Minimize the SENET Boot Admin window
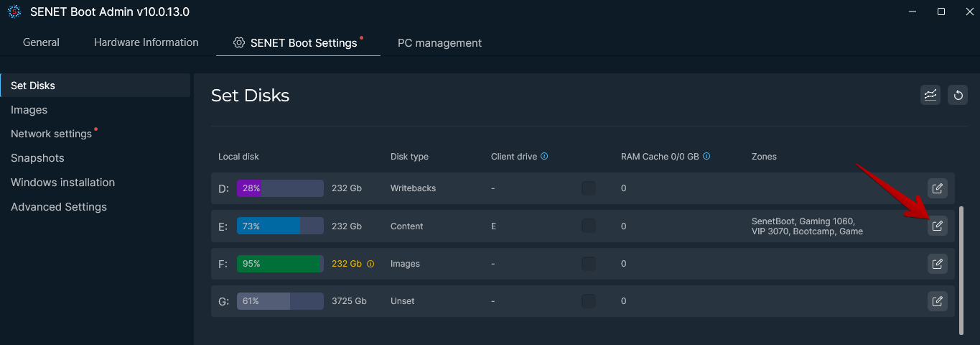Viewport: 980px width, 345px height. (x=912, y=11)
